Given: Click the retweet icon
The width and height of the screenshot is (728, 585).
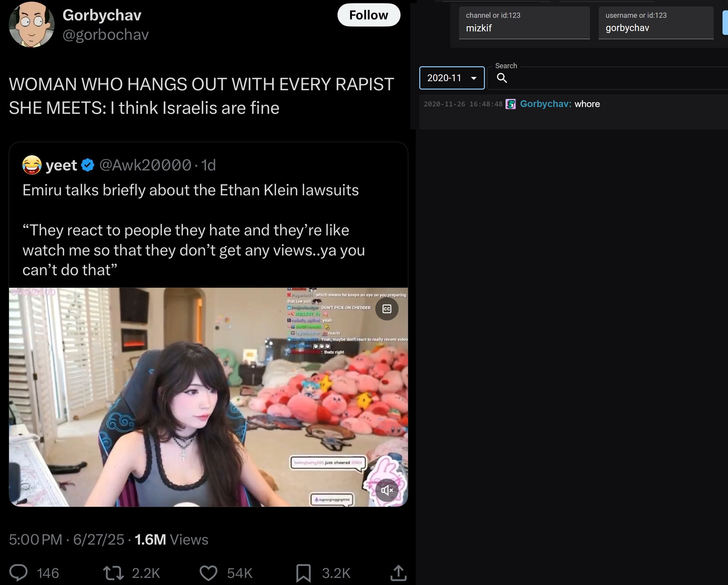Looking at the screenshot, I should click(x=113, y=573).
